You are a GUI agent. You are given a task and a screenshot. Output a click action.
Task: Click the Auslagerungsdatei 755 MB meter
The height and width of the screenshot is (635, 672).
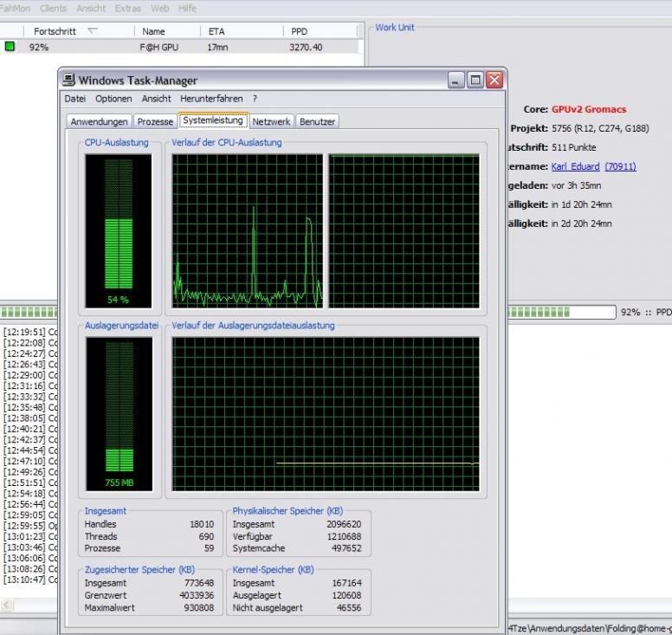click(120, 414)
